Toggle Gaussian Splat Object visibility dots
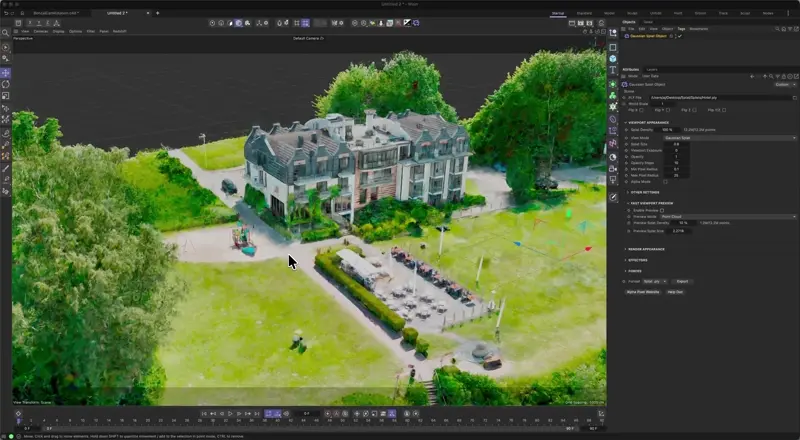This screenshot has width=800, height=440. (676, 36)
